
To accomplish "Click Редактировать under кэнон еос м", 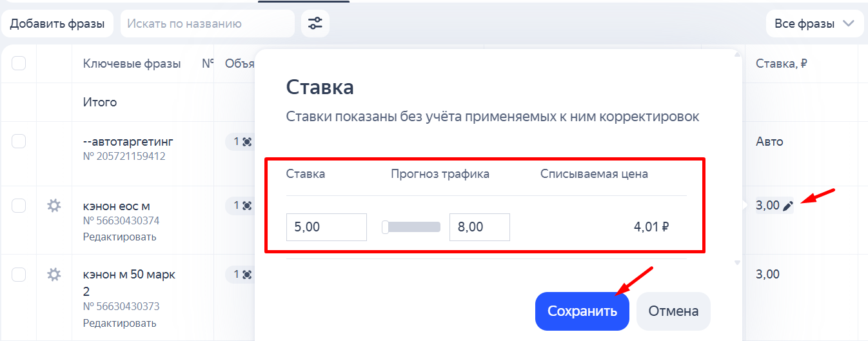I will point(119,237).
